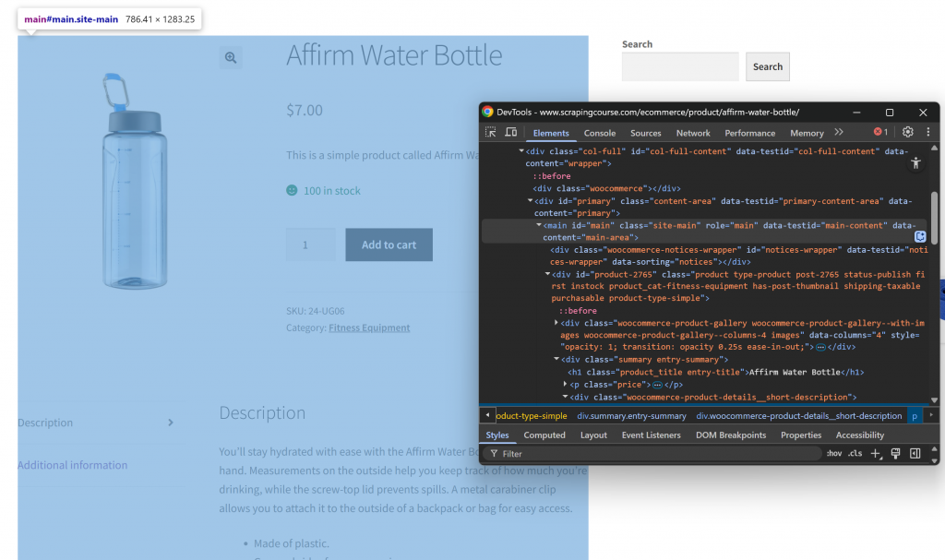
Task: Toggle the :hov element state panel
Action: coord(834,454)
